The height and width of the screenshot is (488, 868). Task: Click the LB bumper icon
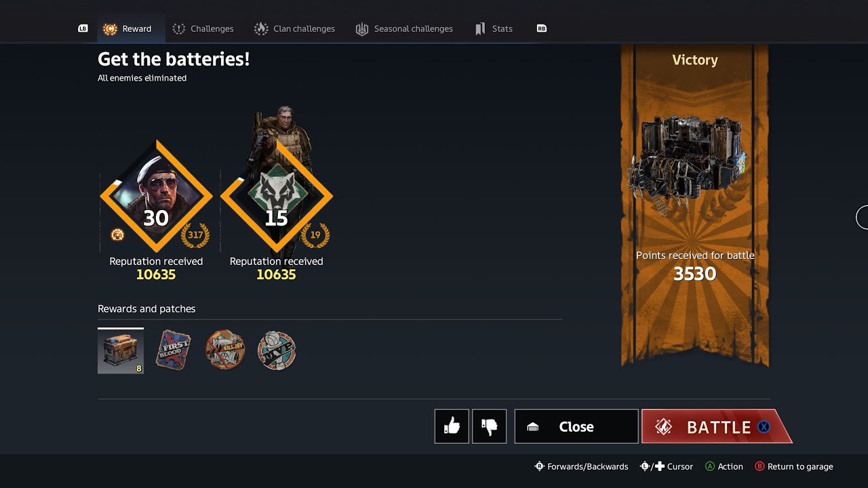tap(83, 28)
